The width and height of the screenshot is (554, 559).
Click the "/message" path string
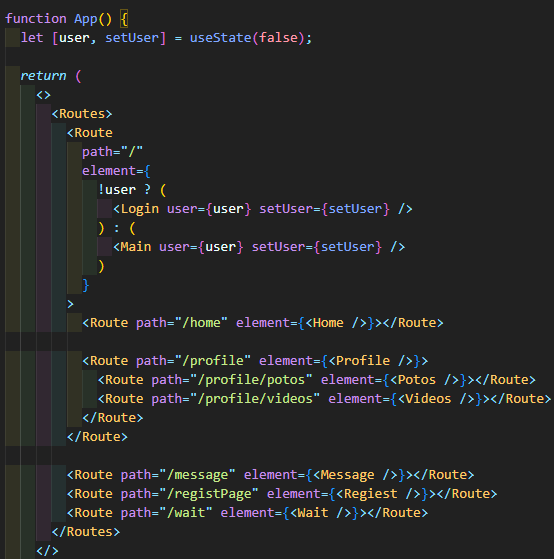198,475
